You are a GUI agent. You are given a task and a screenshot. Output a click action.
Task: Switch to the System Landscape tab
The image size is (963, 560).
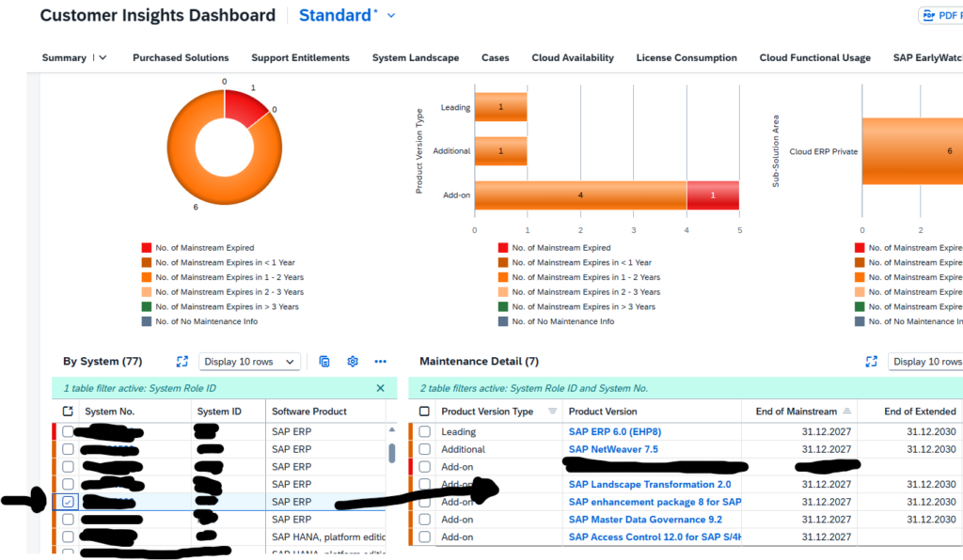tap(415, 58)
